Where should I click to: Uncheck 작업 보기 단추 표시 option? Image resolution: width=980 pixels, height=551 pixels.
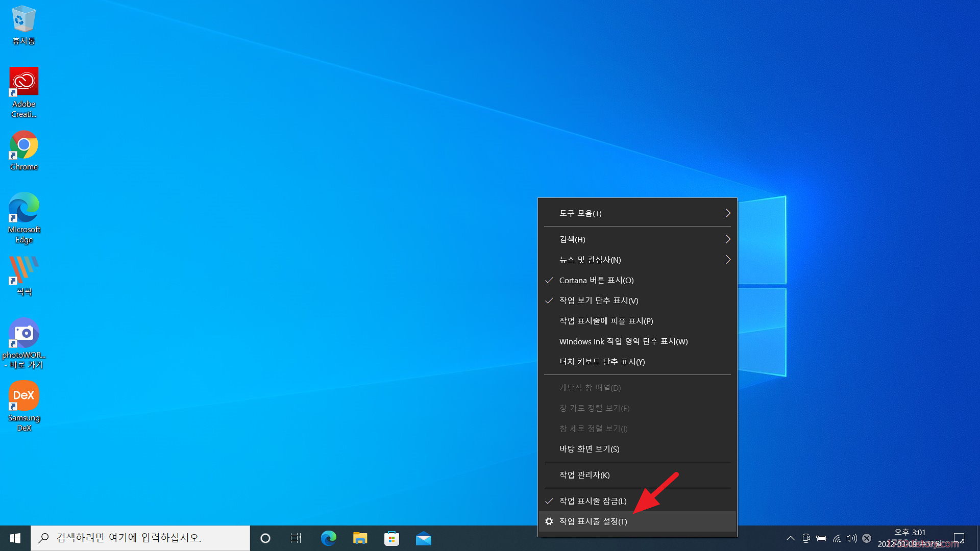598,300
